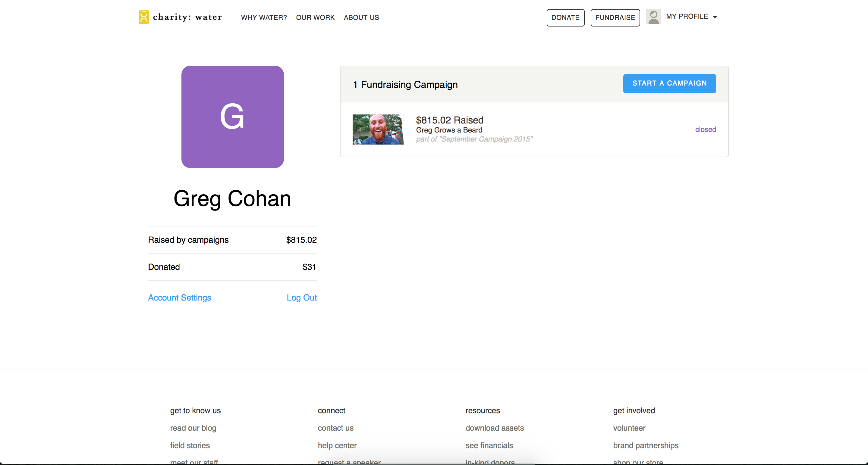
Task: Click the Log Out link
Action: click(302, 298)
